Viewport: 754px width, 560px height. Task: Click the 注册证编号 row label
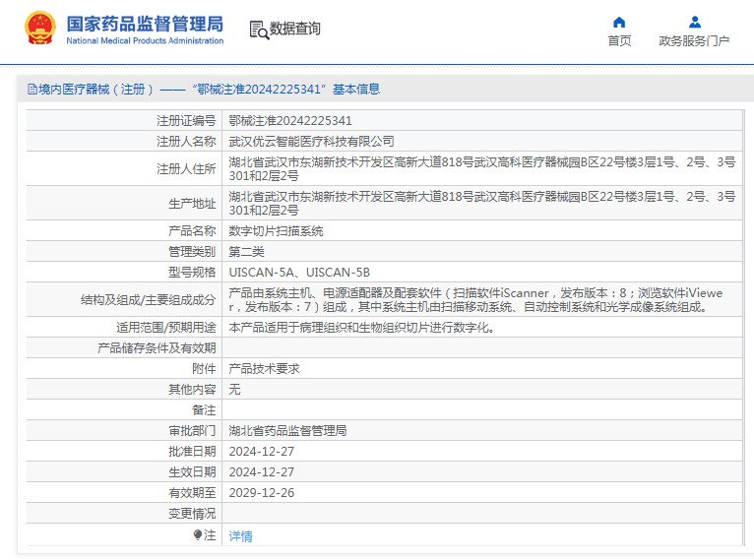[x=186, y=120]
